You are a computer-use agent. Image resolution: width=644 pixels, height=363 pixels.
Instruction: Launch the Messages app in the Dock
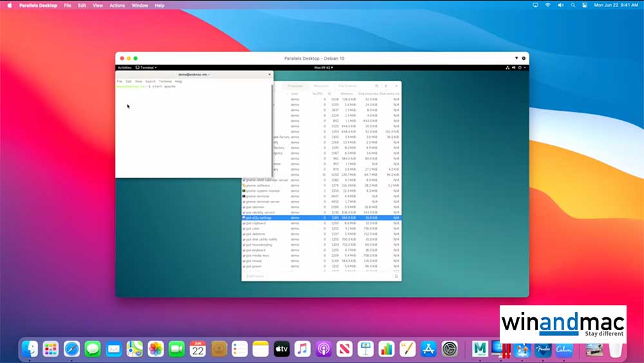93,349
